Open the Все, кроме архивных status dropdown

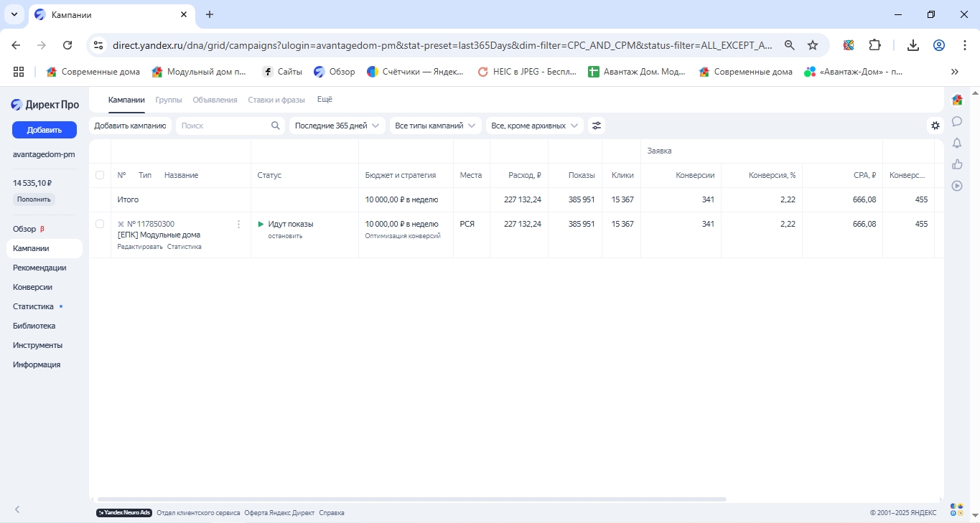(534, 126)
